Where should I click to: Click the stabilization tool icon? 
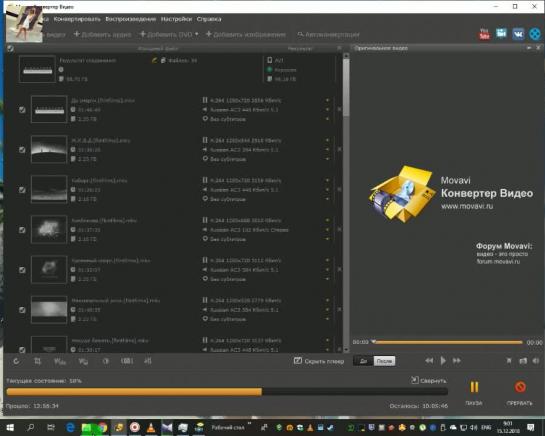(127, 361)
